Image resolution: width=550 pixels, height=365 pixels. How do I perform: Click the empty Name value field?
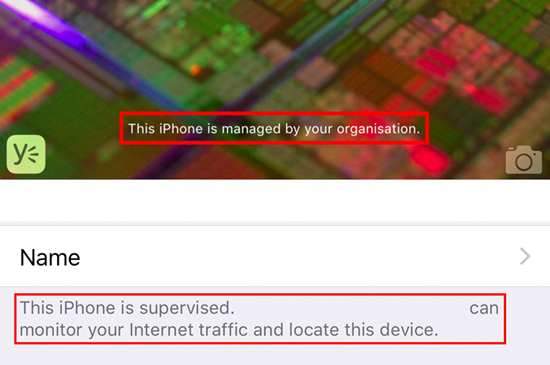pos(298,256)
